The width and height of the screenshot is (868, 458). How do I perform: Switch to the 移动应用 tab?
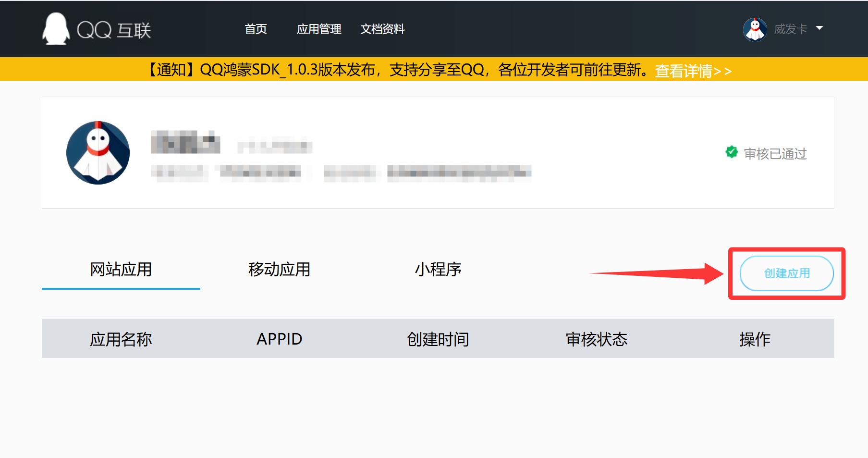coord(279,269)
